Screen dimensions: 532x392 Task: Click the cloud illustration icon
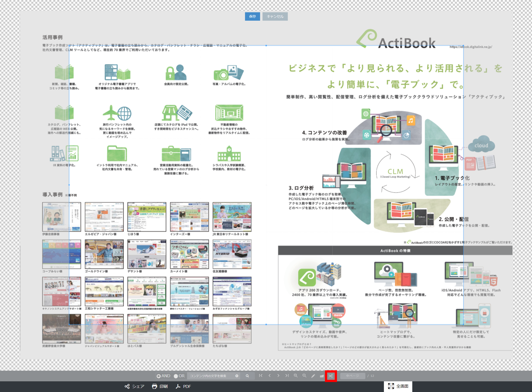point(481,144)
